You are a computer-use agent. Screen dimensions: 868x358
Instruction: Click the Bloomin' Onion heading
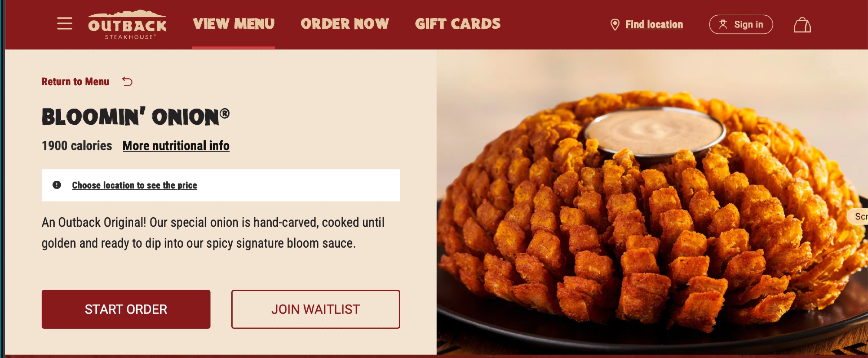pos(135,116)
